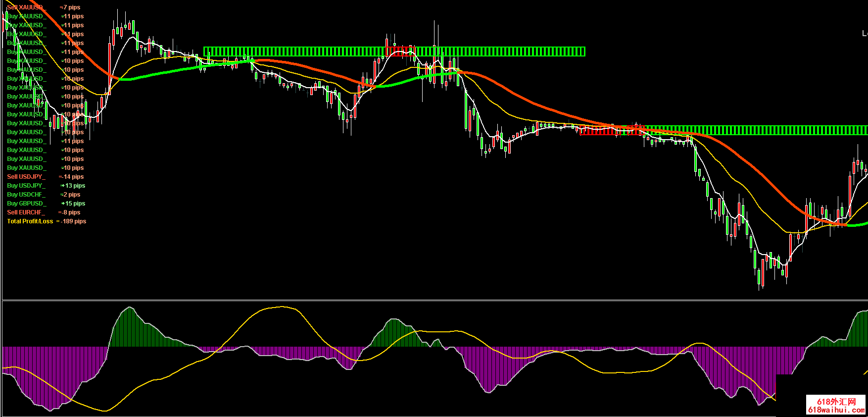Click the divider between chart and indicator pane
The height and width of the screenshot is (417, 868).
(x=434, y=300)
